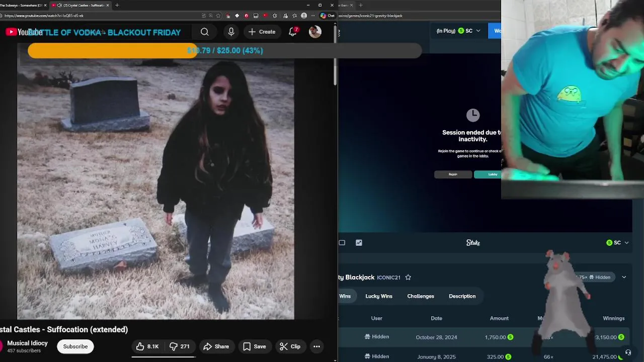The height and width of the screenshot is (362, 644).
Task: Click the ICONIC21 provider link
Action: click(x=389, y=278)
